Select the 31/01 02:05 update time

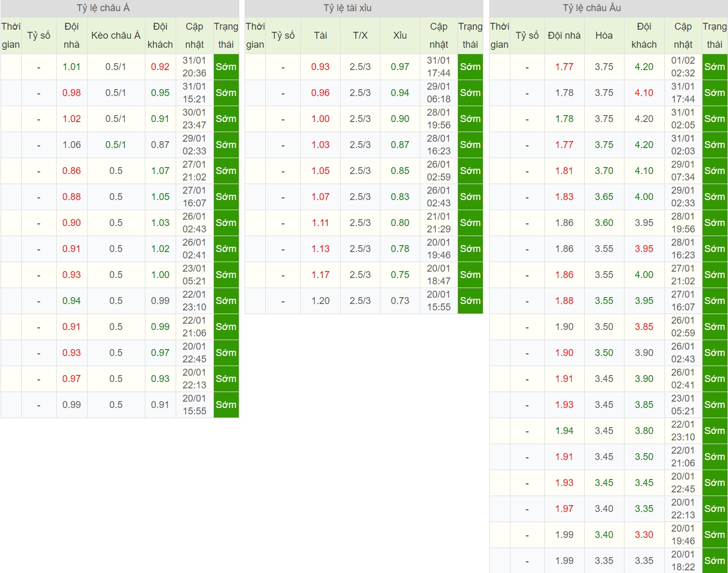[683, 119]
